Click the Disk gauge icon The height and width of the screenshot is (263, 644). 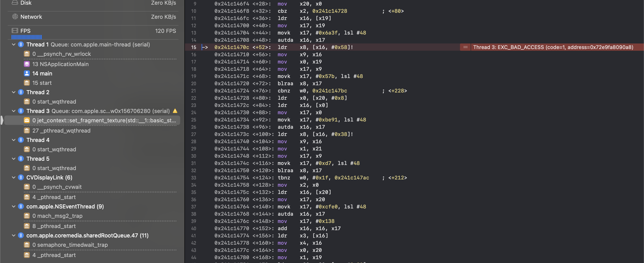click(15, 3)
